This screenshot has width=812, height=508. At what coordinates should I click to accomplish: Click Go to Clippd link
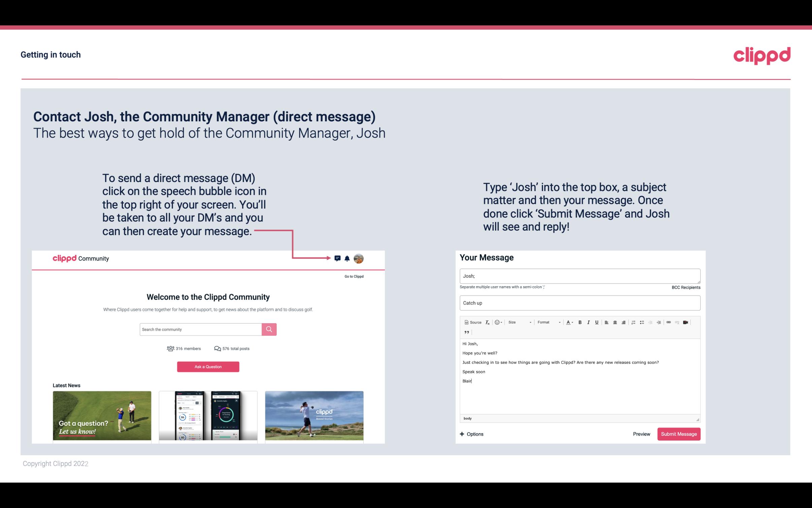(353, 276)
